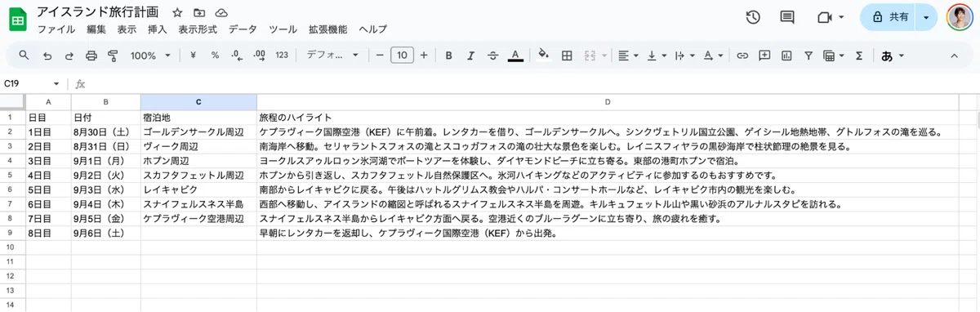The height and width of the screenshot is (312, 980).
Task: Increase font size with plus button
Action: click(423, 56)
